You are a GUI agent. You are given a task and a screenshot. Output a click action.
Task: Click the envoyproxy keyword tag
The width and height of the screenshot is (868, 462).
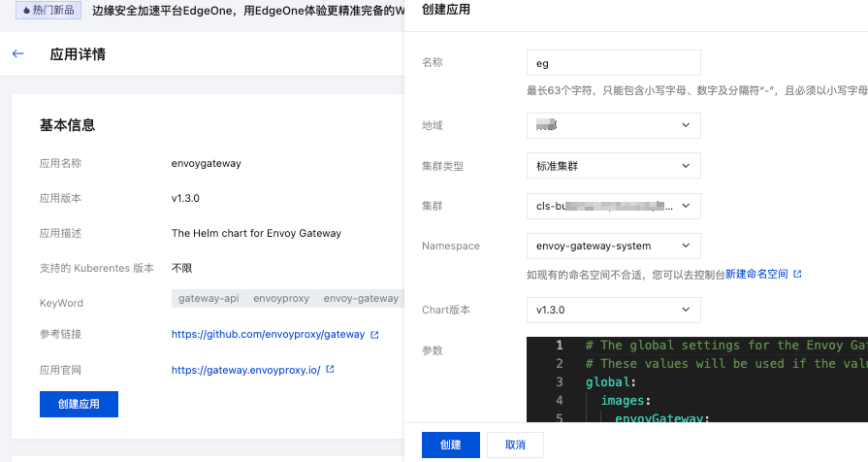(281, 299)
